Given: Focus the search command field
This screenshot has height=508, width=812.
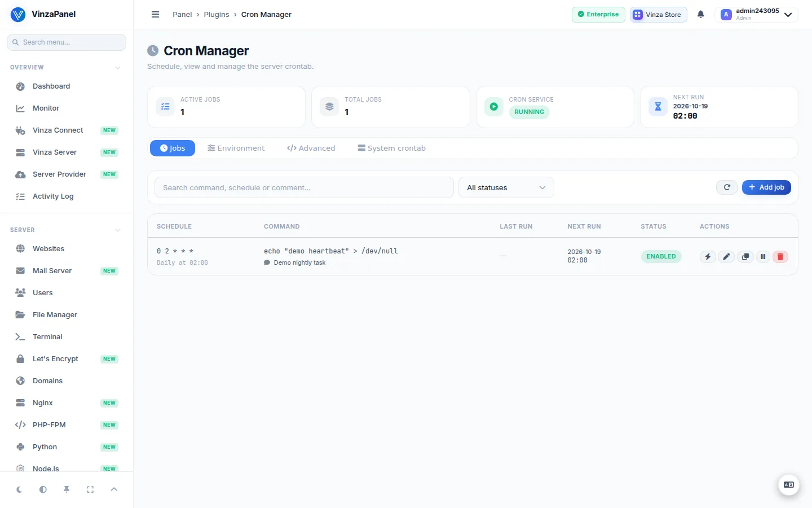Looking at the screenshot, I should point(304,187).
